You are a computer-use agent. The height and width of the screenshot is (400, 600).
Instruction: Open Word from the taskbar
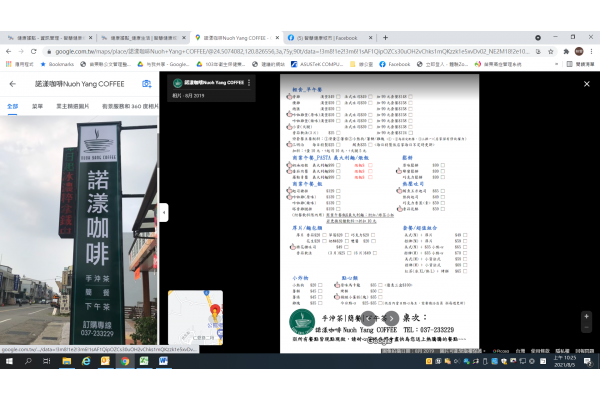163,361
